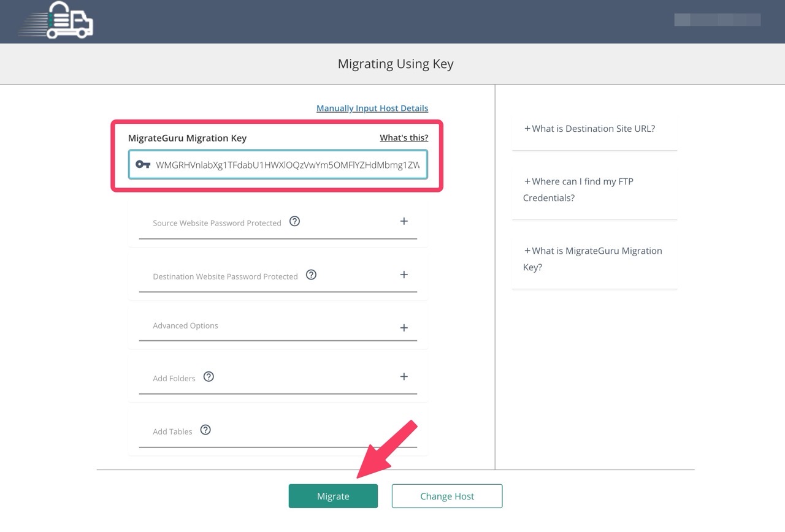Open help icon for Destination Website Password Protected
The image size is (785, 532).
pos(311,275)
